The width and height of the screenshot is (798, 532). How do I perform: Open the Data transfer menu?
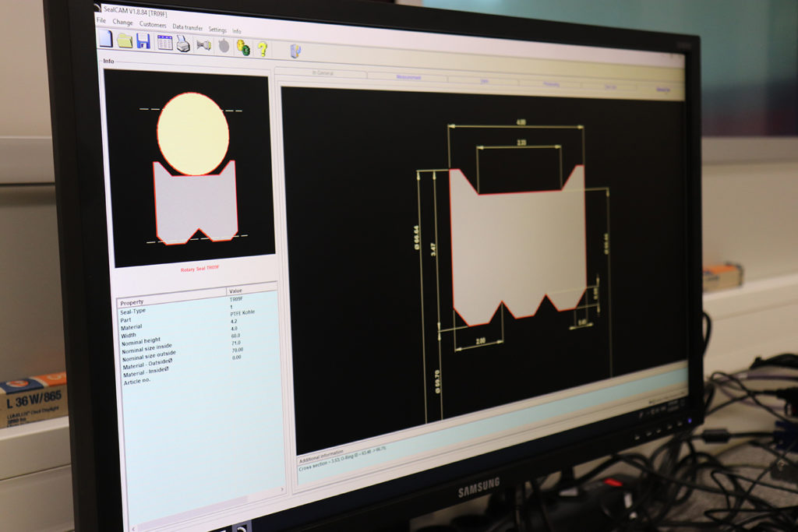pos(187,27)
